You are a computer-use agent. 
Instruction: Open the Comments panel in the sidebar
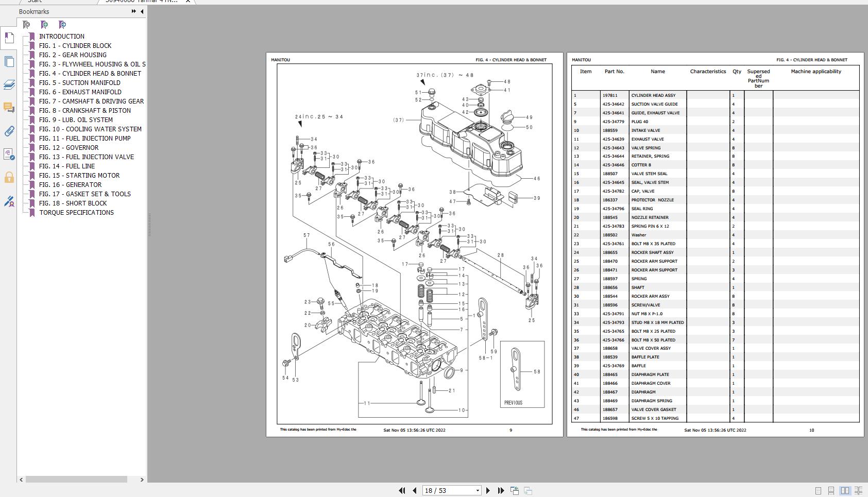pyautogui.click(x=9, y=108)
